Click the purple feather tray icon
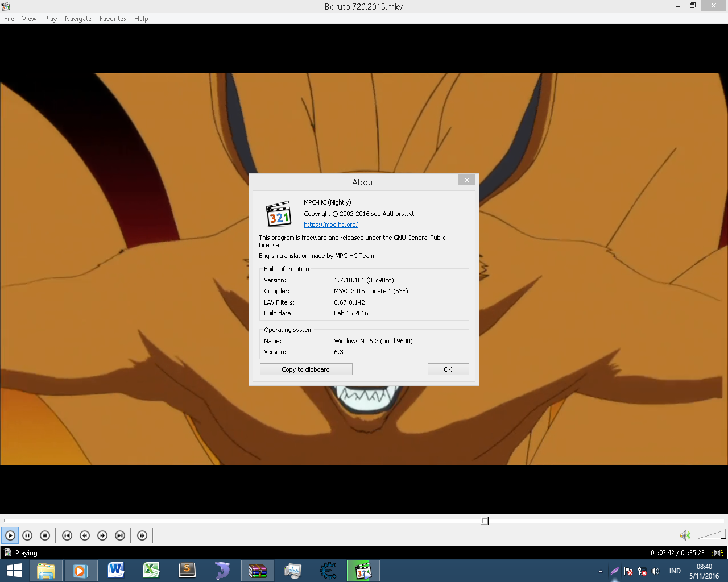 coord(614,571)
